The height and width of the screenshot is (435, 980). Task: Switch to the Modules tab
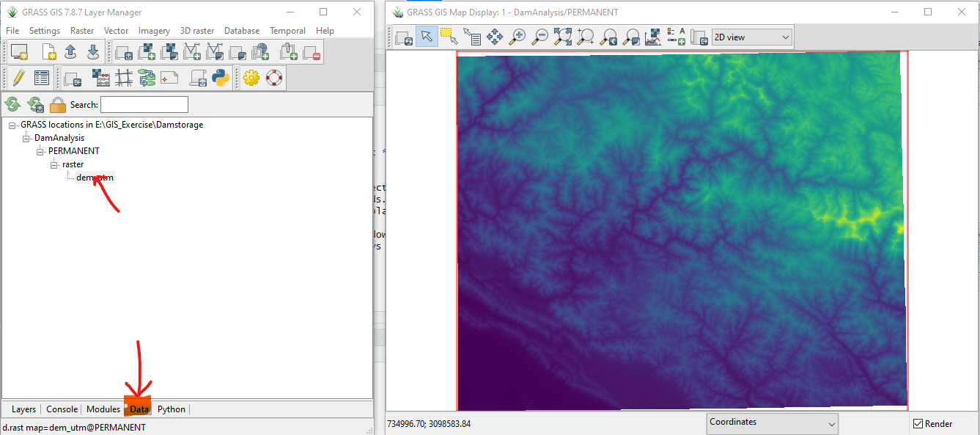(103, 409)
